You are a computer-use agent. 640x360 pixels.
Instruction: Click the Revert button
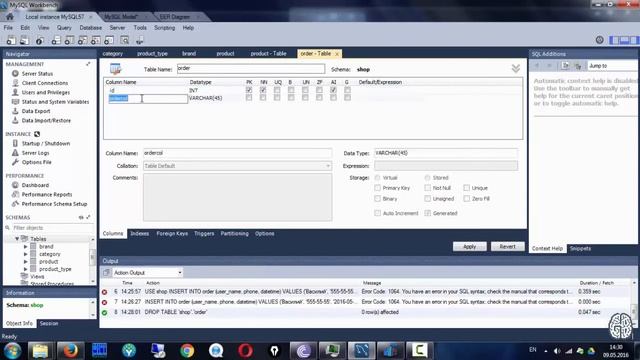pos(507,247)
